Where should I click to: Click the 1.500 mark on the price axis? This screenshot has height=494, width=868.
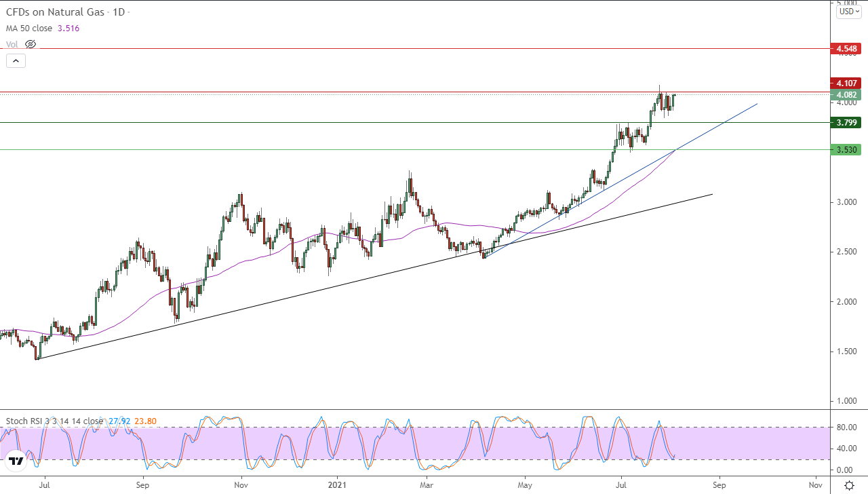pyautogui.click(x=846, y=351)
